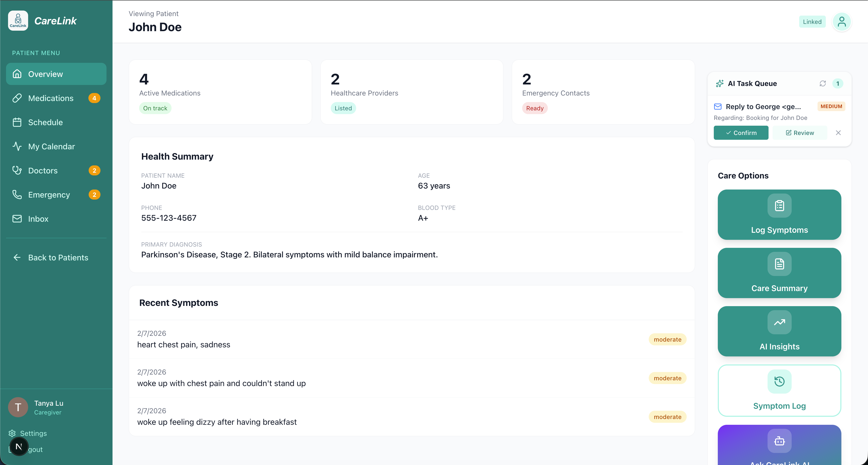
Task: Select the Doctors menu item
Action: coord(43,171)
